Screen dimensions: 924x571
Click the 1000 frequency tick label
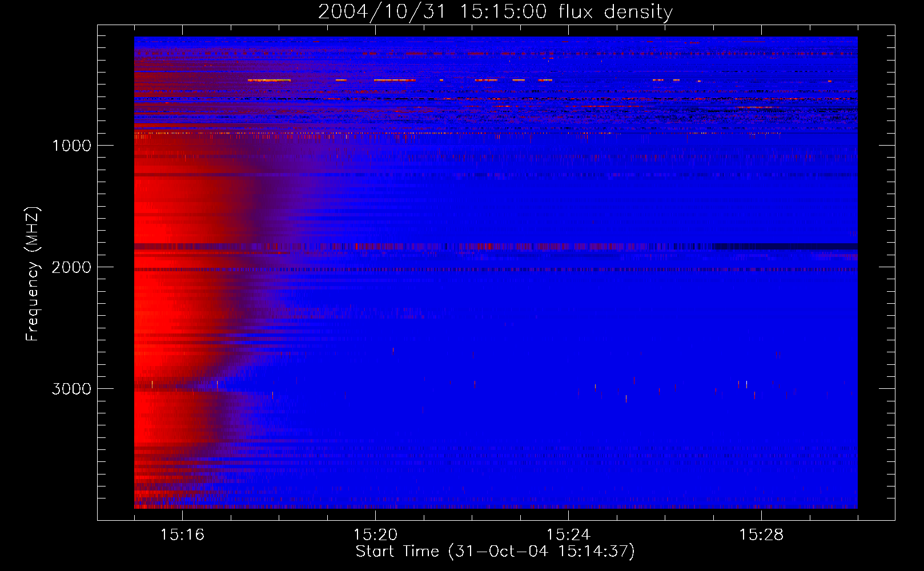71,146
